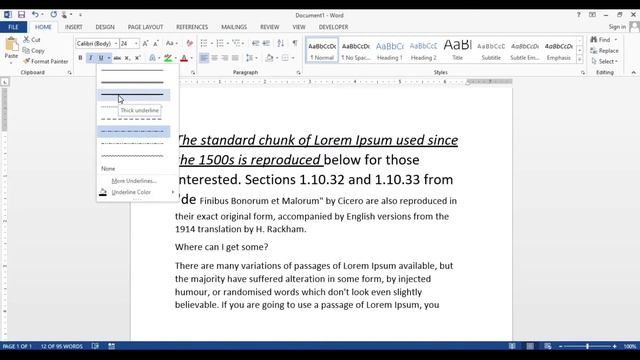Click the Strikethrough icon
This screenshot has height=360, width=640.
(x=117, y=58)
